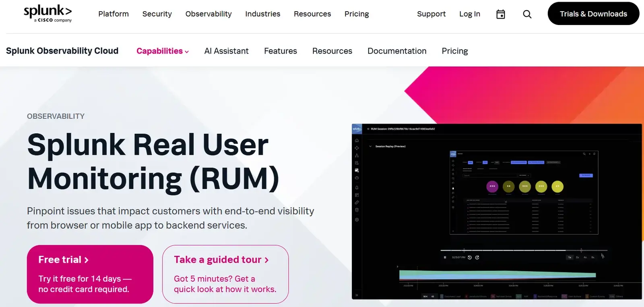Click the Splunk Real User Monitoring (RUM) heading
Viewport: 644px width, 307px height.
[153, 161]
